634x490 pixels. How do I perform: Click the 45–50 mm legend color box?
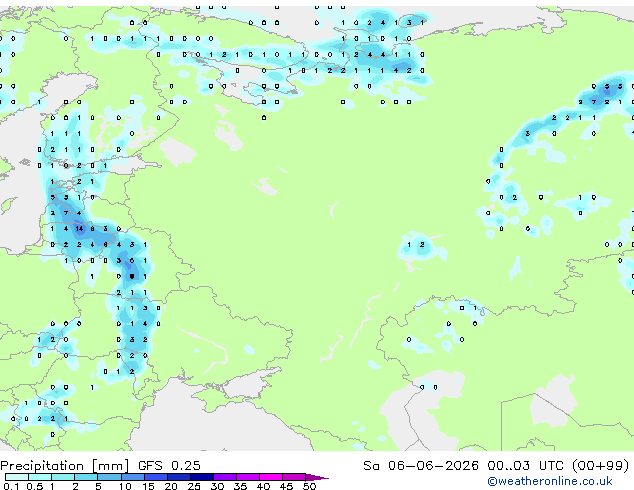click(x=294, y=477)
